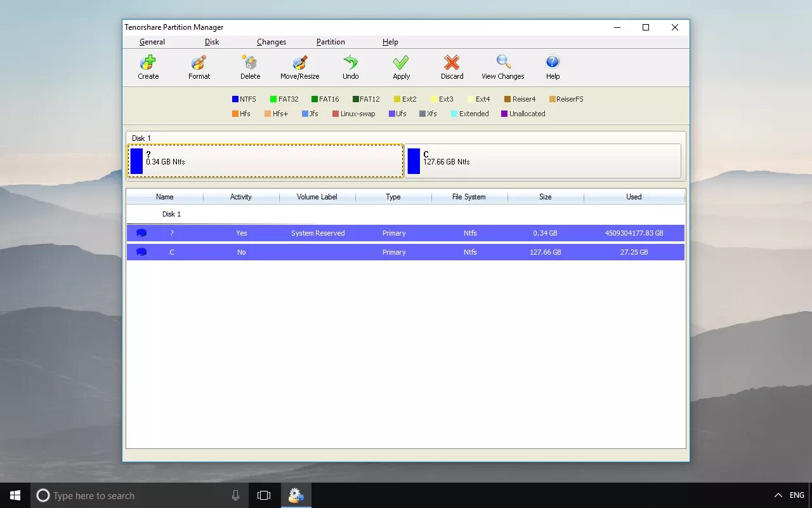Click the Name column header
This screenshot has width=812, height=508.
[x=165, y=197]
